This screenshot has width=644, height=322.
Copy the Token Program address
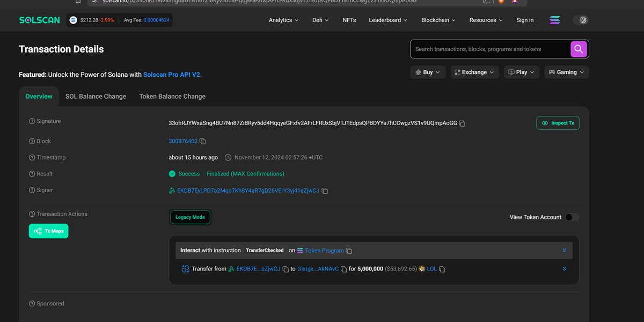coord(349,251)
